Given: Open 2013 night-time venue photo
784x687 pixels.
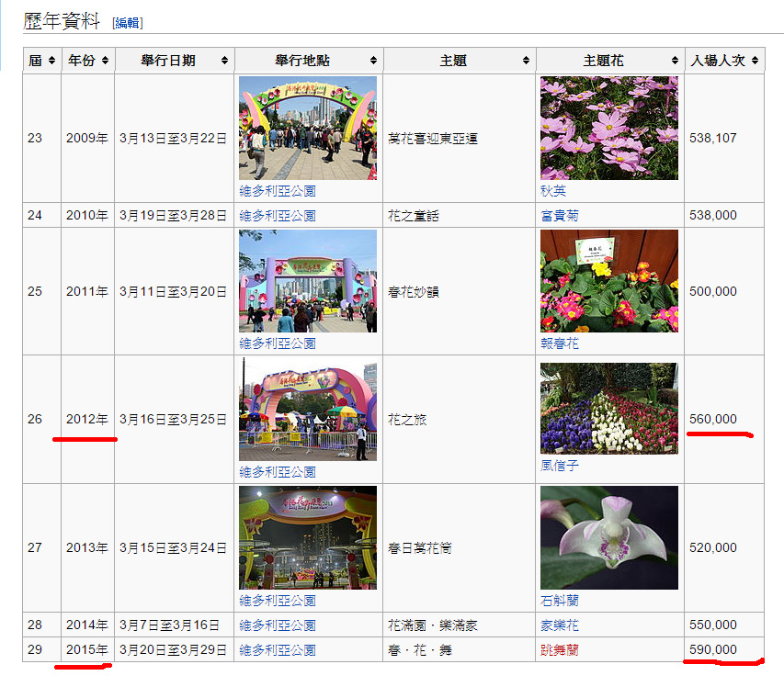Looking at the screenshot, I should [307, 537].
